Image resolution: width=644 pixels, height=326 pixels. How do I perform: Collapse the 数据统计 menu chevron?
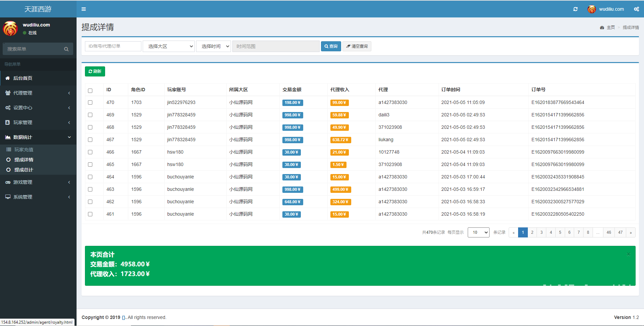point(69,137)
